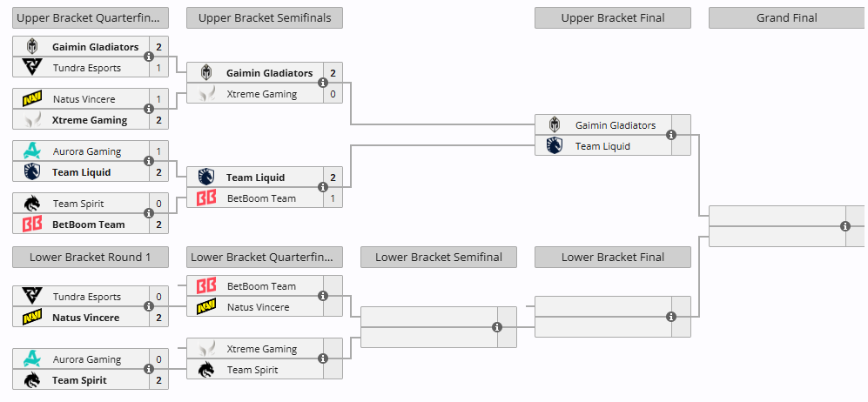Show match details for Grand Final
This screenshot has width=868, height=402.
(845, 226)
